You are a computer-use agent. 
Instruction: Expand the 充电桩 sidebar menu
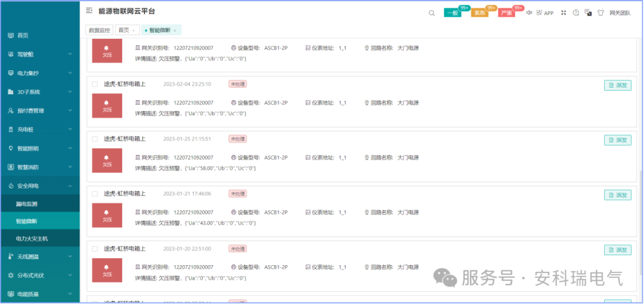coord(70,130)
